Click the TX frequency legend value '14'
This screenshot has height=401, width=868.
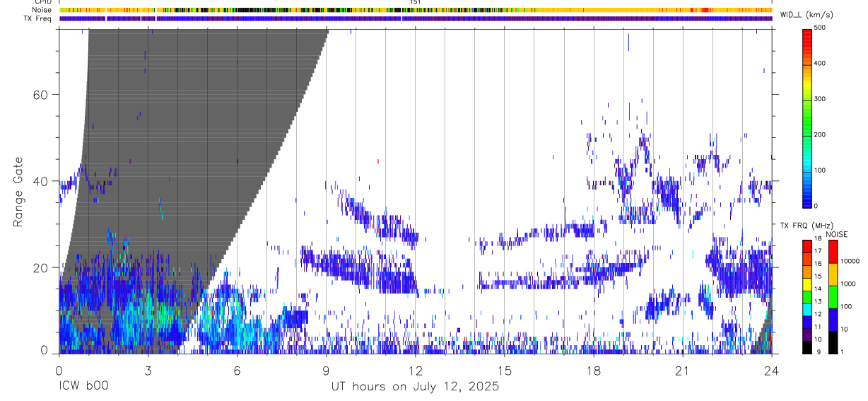click(818, 289)
